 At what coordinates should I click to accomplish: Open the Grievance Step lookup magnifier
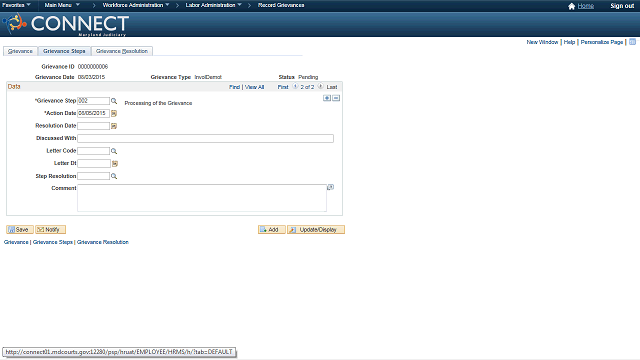(x=114, y=101)
